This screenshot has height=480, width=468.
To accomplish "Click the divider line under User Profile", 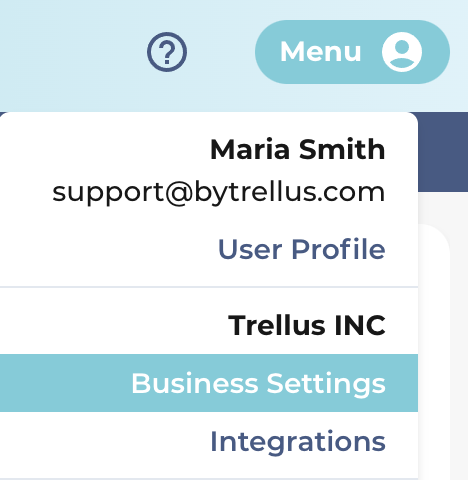I will pyautogui.click(x=209, y=287).
